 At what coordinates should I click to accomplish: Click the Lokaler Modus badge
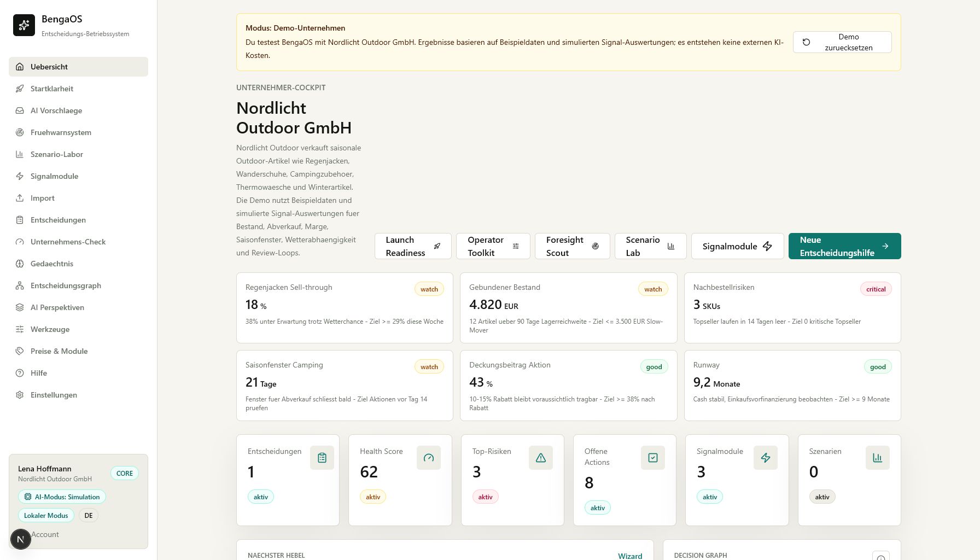tap(46, 515)
